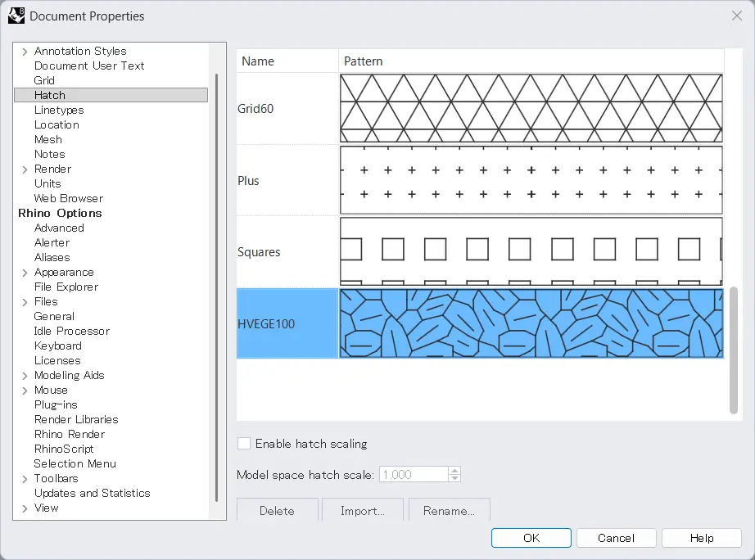Image resolution: width=755 pixels, height=560 pixels.
Task: Confirm with the OK button
Action: pyautogui.click(x=531, y=538)
